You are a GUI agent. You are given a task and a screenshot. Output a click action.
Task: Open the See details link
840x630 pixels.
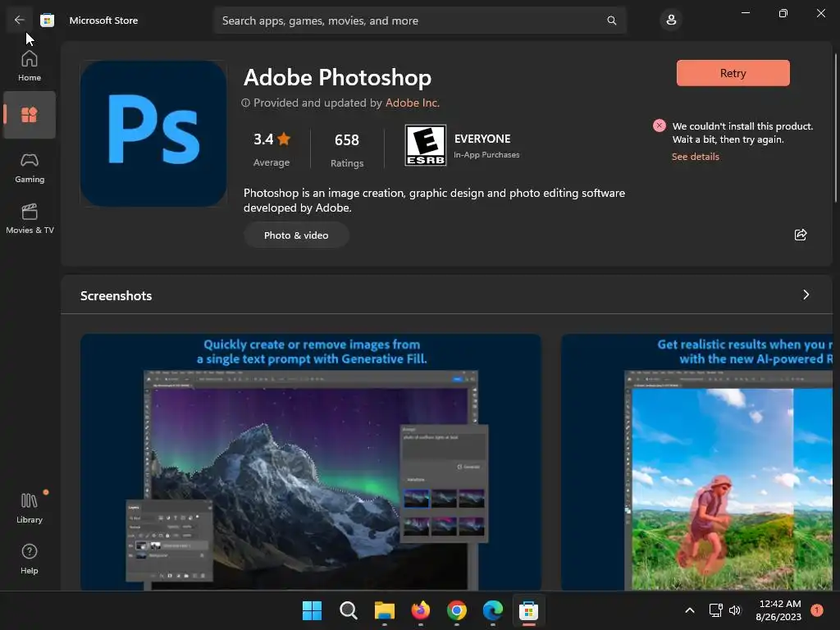tap(696, 157)
